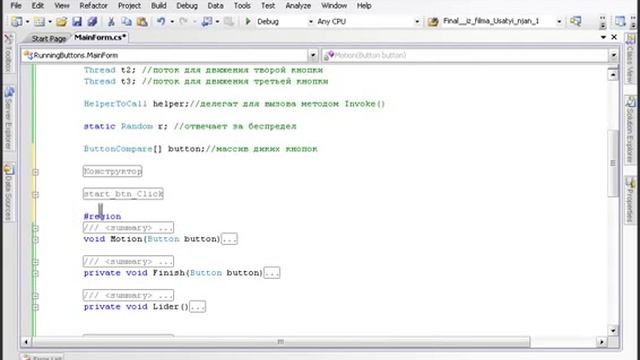Expand the Конструктор collapsed region

36,172
